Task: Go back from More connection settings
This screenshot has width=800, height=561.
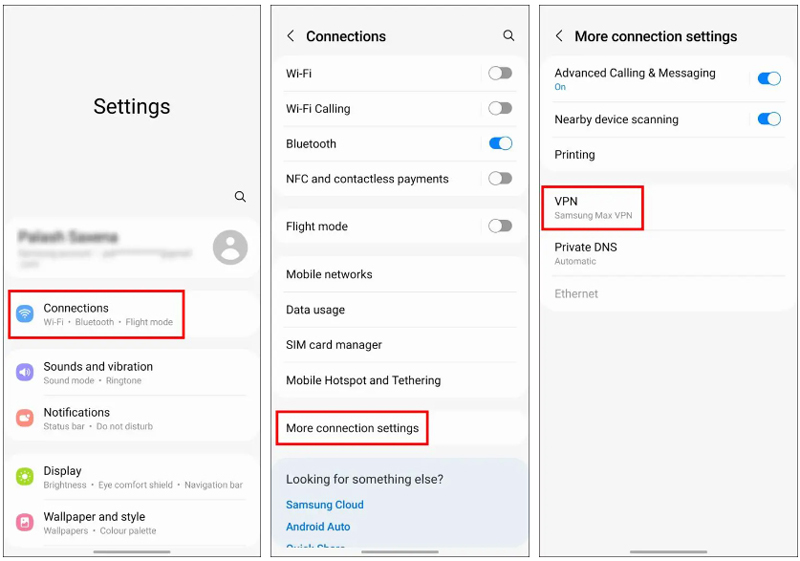Action: coord(559,36)
